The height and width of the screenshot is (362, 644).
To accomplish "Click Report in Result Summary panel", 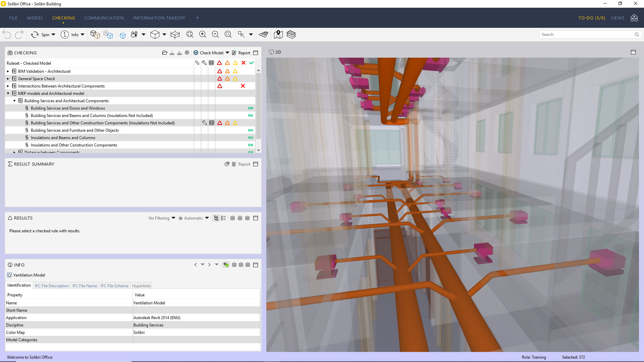I will pyautogui.click(x=241, y=164).
